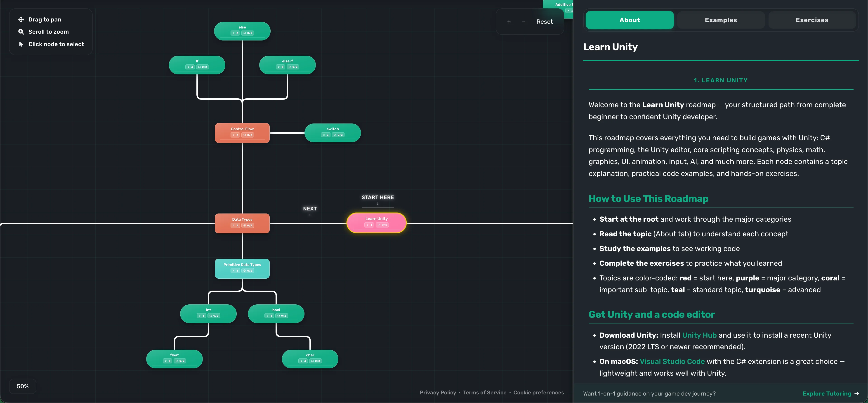Reset the roadmap view

tap(545, 21)
